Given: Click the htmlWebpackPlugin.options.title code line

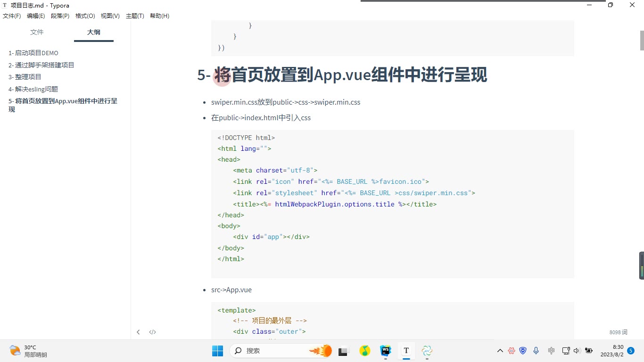Looking at the screenshot, I should 335,204.
